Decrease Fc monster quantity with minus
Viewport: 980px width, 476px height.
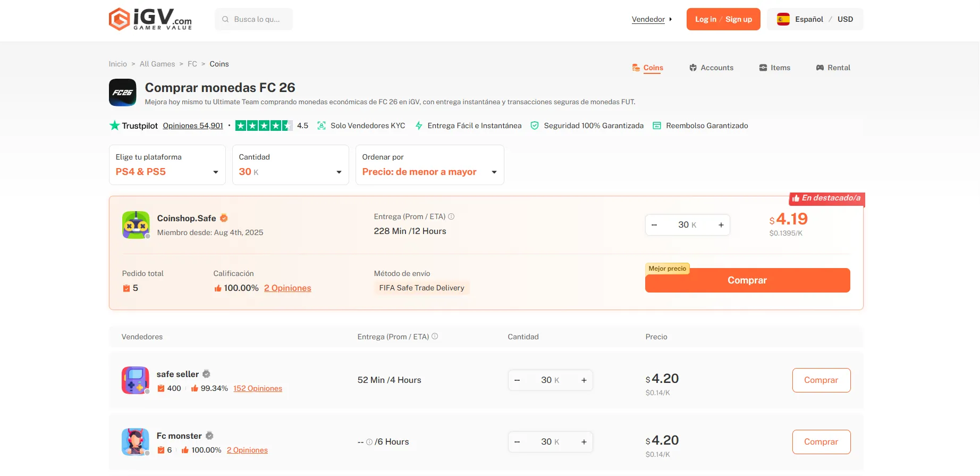(x=517, y=442)
